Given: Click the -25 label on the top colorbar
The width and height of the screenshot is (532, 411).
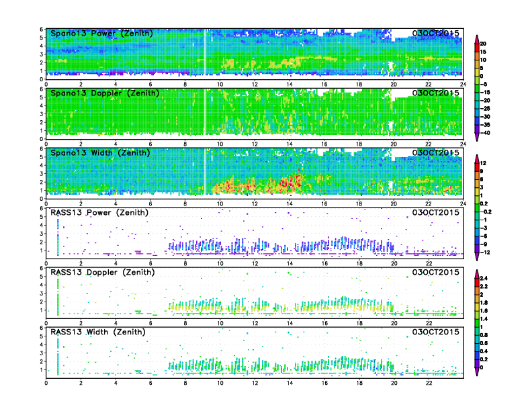Looking at the screenshot, I should click(x=485, y=109).
